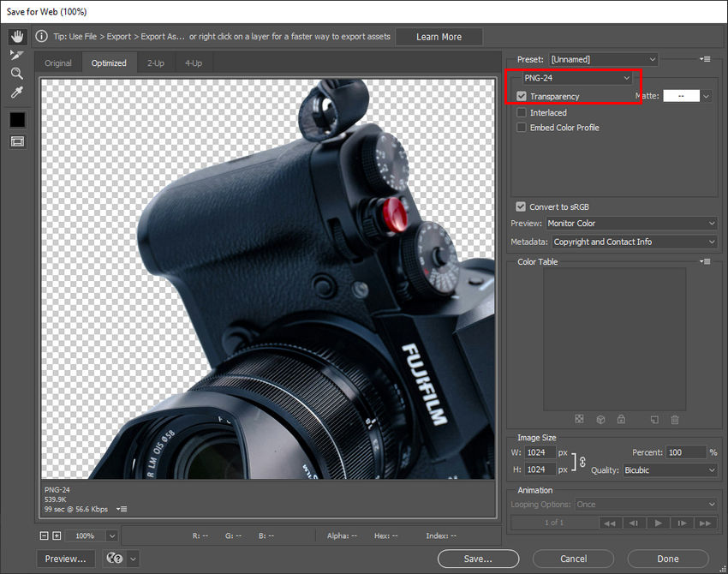Open the Preview Monitor Color dropdown

coord(631,223)
